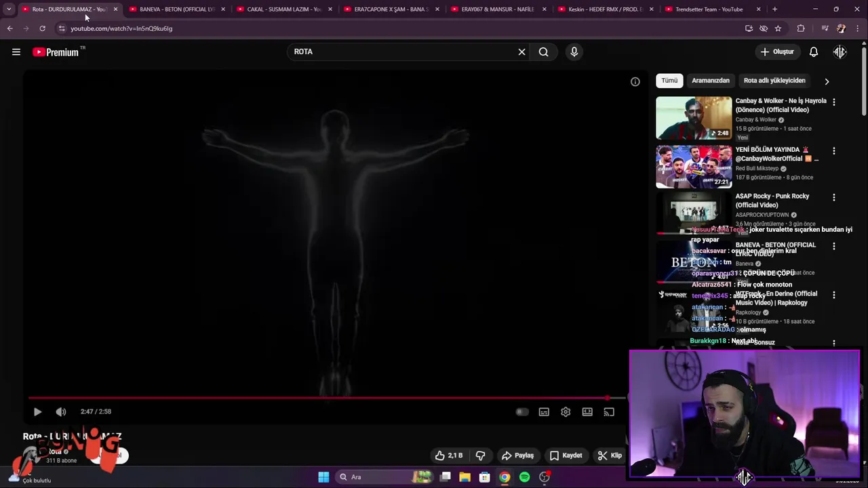868x488 pixels.
Task: Dislike the video
Action: click(480, 455)
